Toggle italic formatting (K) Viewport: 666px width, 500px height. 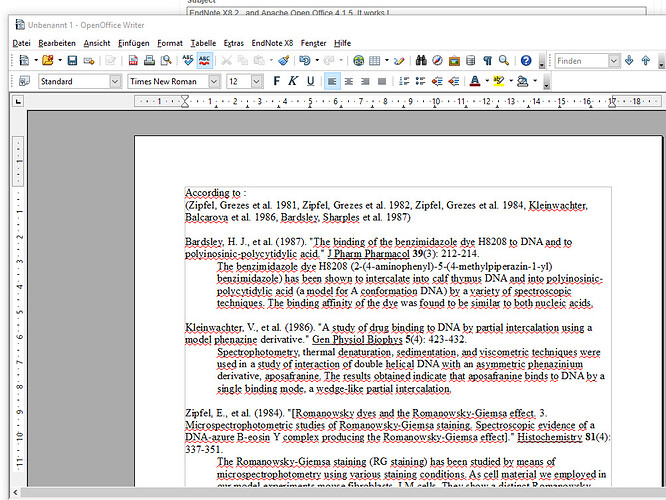click(293, 81)
